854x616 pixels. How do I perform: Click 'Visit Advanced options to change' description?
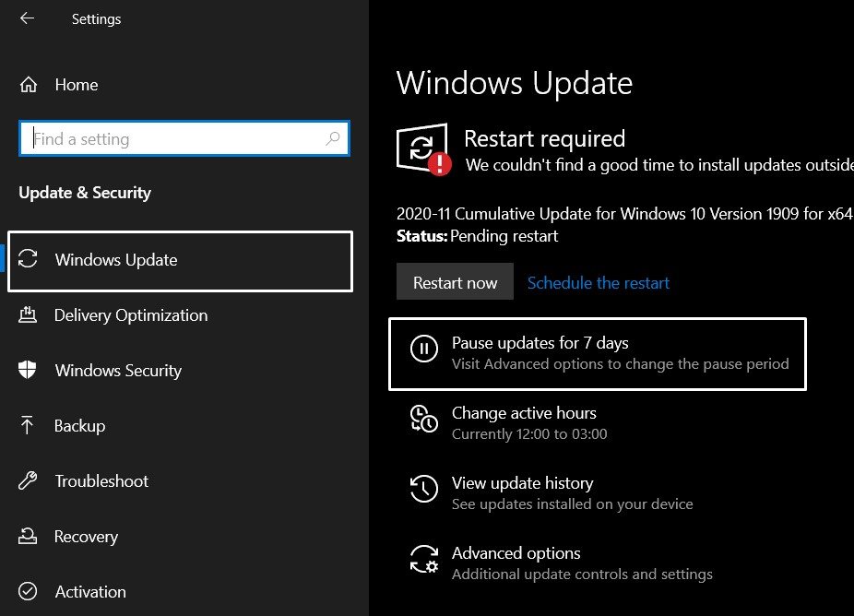point(621,364)
